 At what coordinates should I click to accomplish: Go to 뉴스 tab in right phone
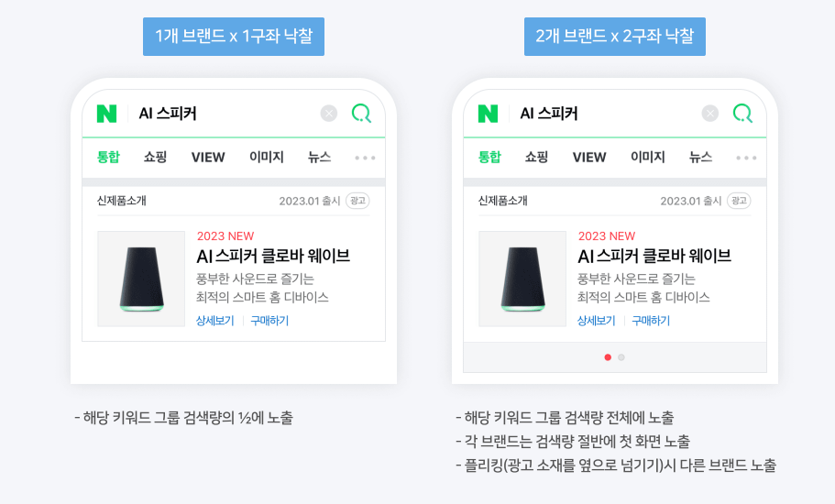click(700, 157)
